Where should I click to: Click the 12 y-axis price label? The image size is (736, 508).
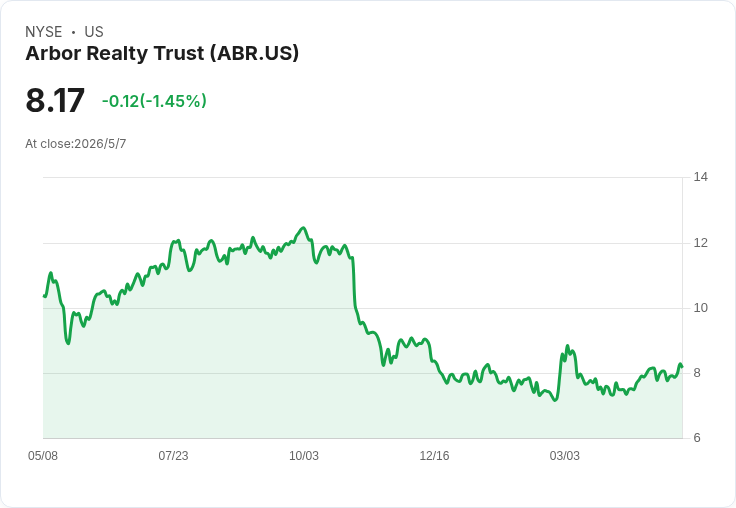[x=701, y=243]
